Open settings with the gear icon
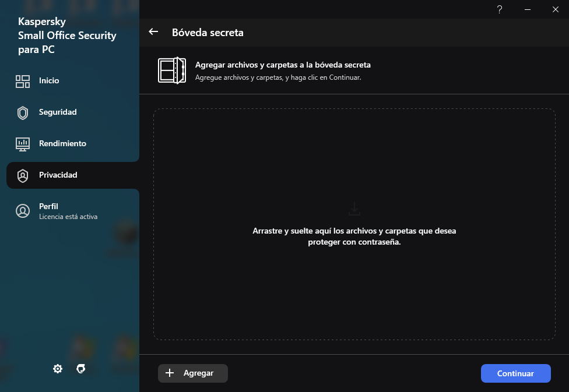Image resolution: width=569 pixels, height=392 pixels. click(x=58, y=369)
